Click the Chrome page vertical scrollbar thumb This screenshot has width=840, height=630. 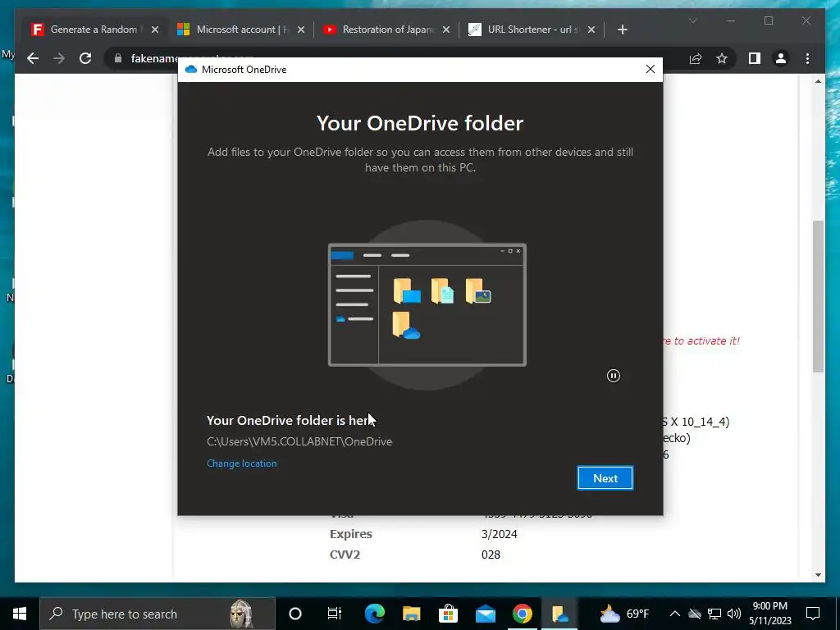point(818,295)
